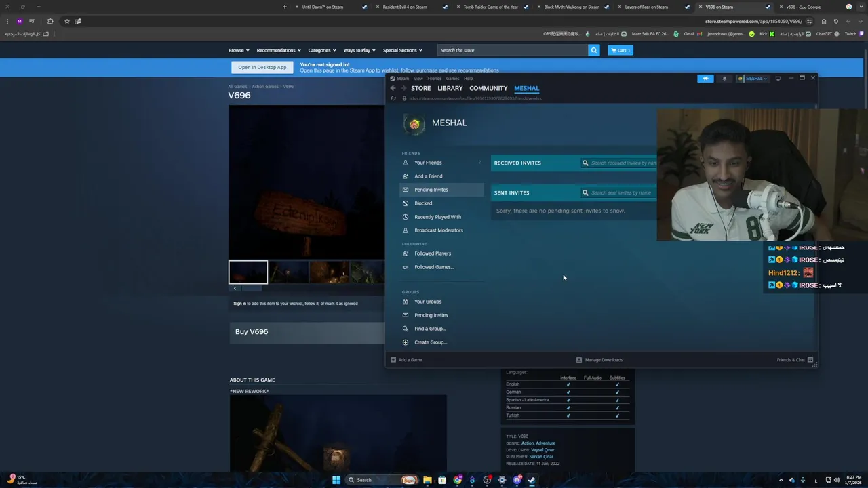This screenshot has width=868, height=488.
Task: Click the taskbar Search box
Action: (x=382, y=480)
